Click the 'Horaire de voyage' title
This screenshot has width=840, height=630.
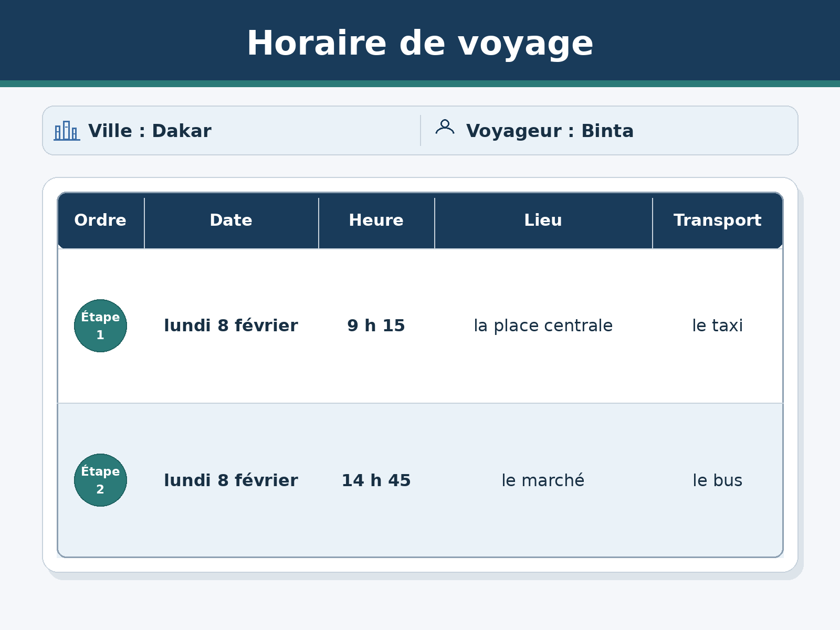coord(420,44)
